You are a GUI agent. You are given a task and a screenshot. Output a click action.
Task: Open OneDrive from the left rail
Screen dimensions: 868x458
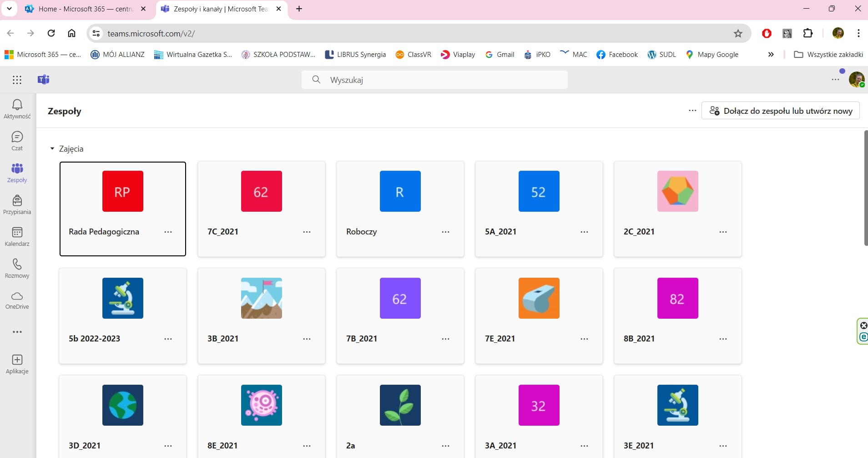[17, 300]
